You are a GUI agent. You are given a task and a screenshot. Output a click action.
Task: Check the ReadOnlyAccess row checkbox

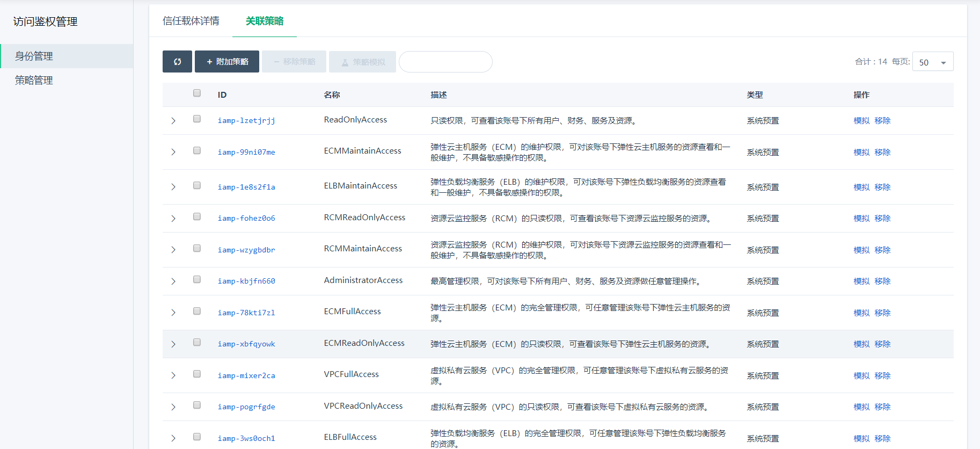(x=197, y=119)
